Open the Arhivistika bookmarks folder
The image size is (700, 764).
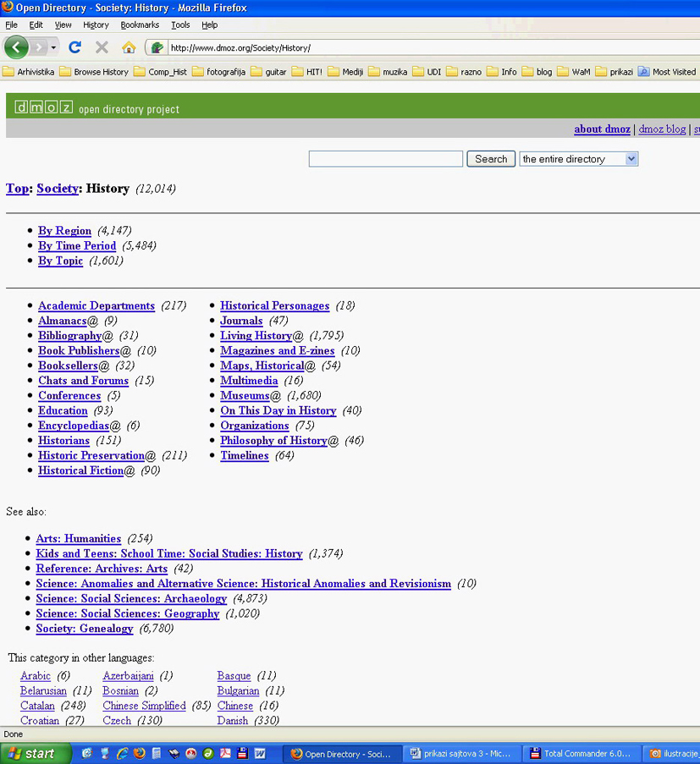[x=30, y=72]
